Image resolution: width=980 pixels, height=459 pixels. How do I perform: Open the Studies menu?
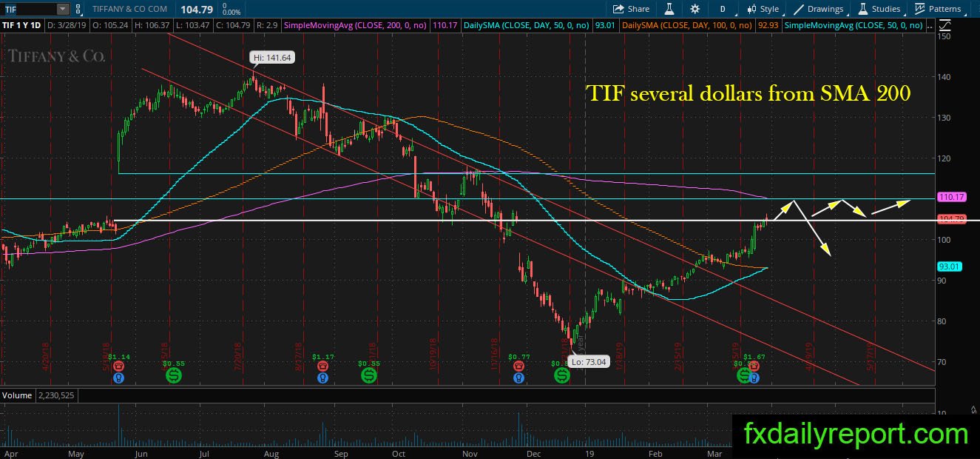click(879, 9)
